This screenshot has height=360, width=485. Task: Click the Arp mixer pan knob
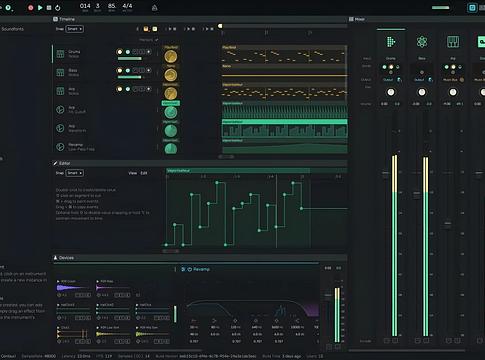click(453, 92)
